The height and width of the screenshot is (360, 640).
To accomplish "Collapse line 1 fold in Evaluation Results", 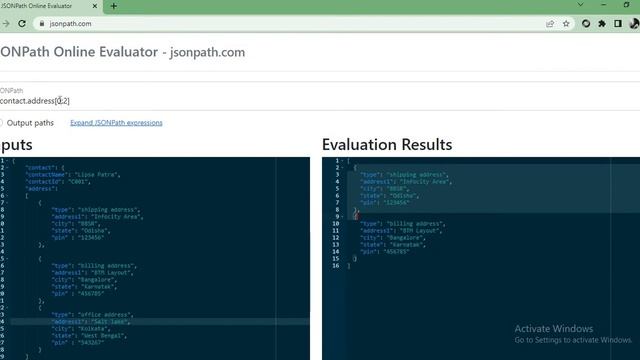I will pyautogui.click(x=342, y=161).
